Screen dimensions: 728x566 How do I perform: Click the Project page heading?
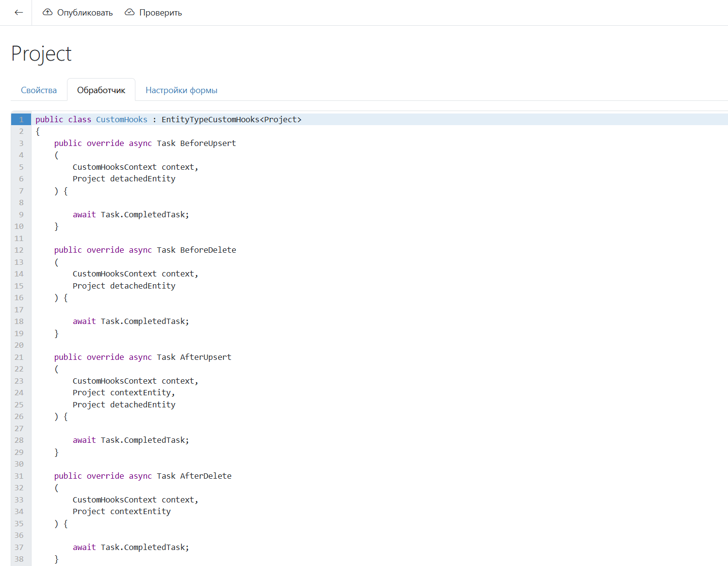(x=41, y=54)
